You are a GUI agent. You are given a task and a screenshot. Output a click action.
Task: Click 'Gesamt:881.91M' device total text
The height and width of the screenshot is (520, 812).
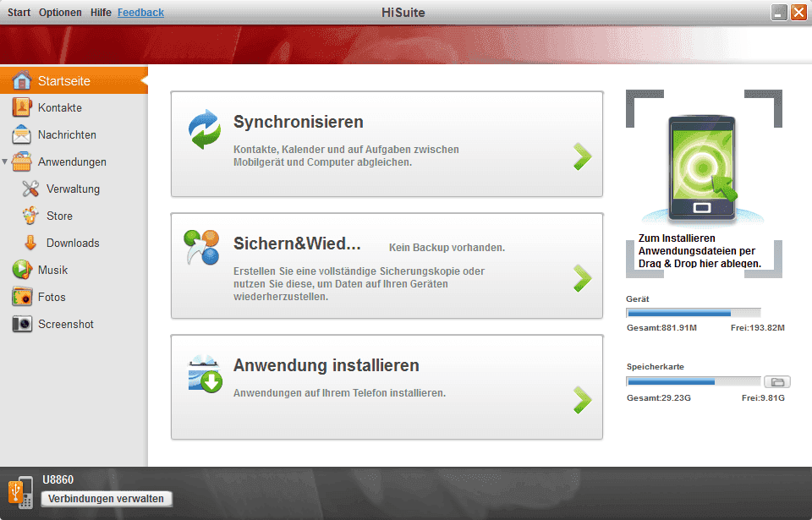point(661,328)
